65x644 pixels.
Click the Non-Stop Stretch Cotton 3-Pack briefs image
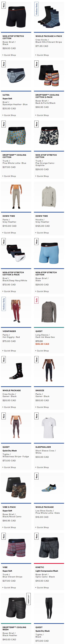click(x=16, y=253)
